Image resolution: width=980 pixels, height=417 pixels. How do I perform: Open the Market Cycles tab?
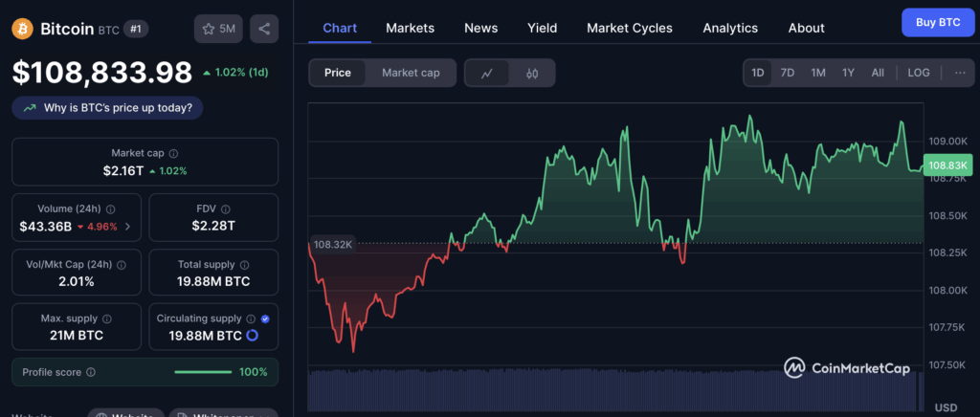tap(630, 28)
